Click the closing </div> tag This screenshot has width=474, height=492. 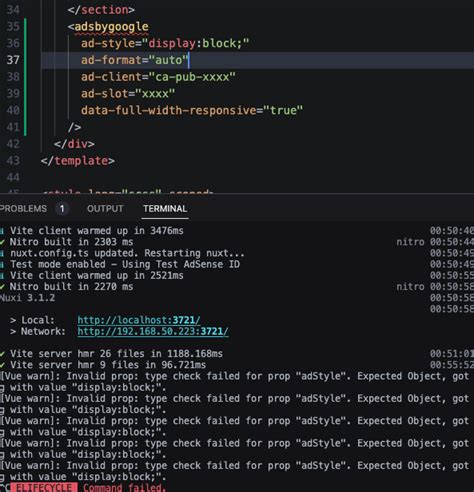[x=74, y=144]
